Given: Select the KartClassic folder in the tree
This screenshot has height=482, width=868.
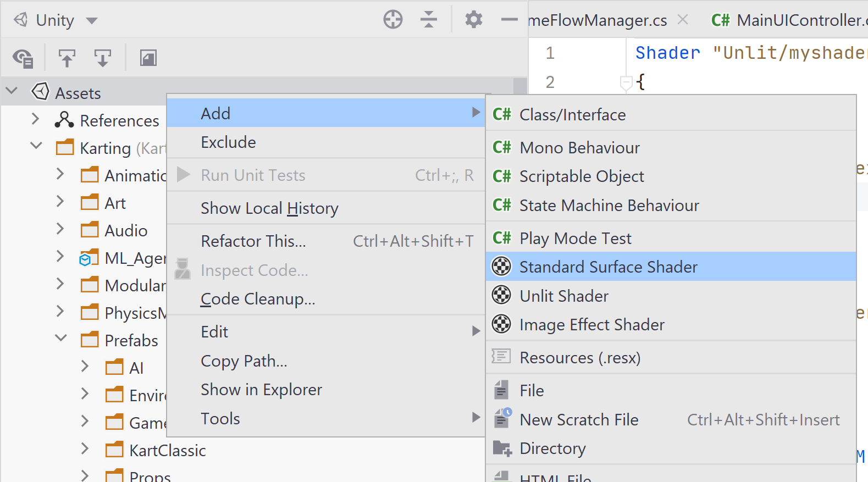Looking at the screenshot, I should click(167, 451).
